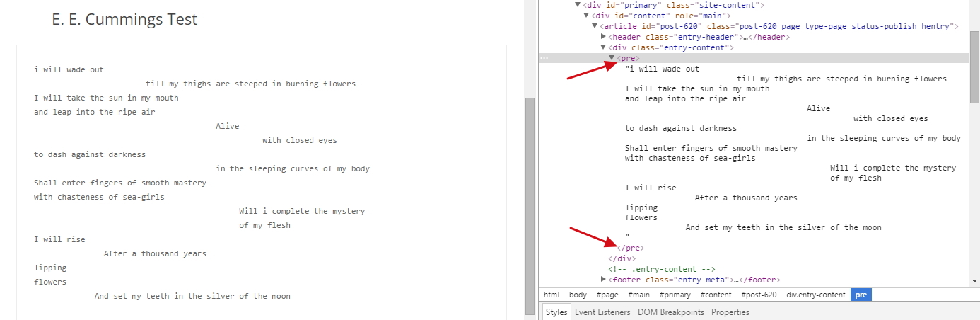
Task: Click DevTools text 'Alive' in pre
Action: click(x=819, y=108)
